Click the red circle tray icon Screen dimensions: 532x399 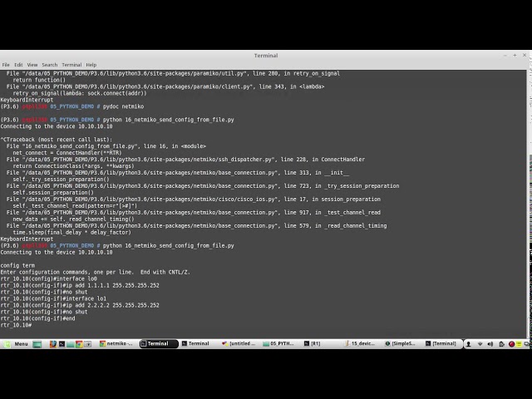(x=511, y=344)
